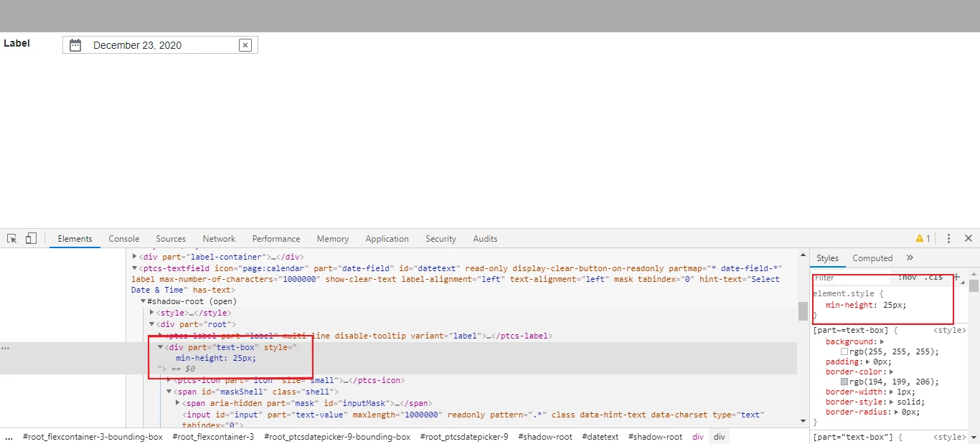Screen dimensions: 980x444
Task: Open white rgb(255, 255, 255) color swatch
Action: pos(844,352)
